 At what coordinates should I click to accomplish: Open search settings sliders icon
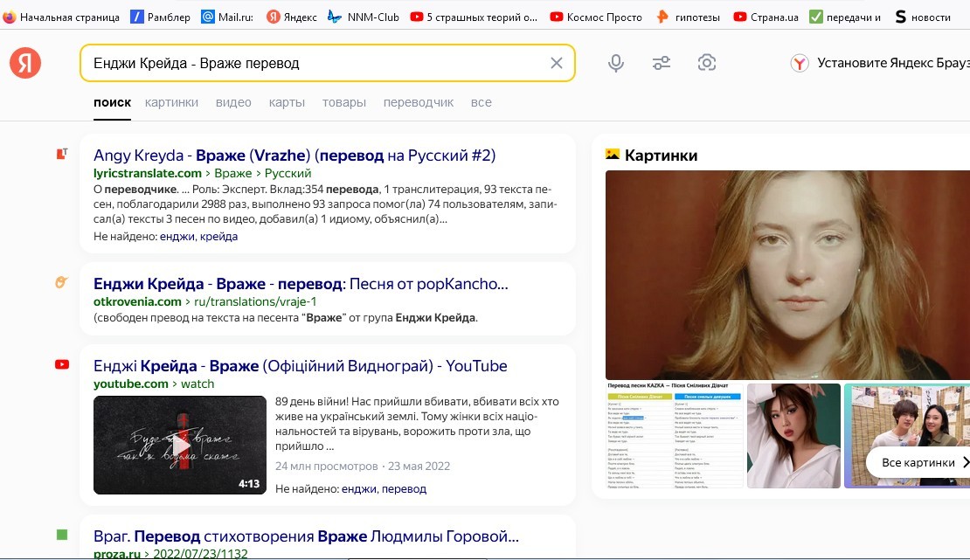(x=662, y=63)
